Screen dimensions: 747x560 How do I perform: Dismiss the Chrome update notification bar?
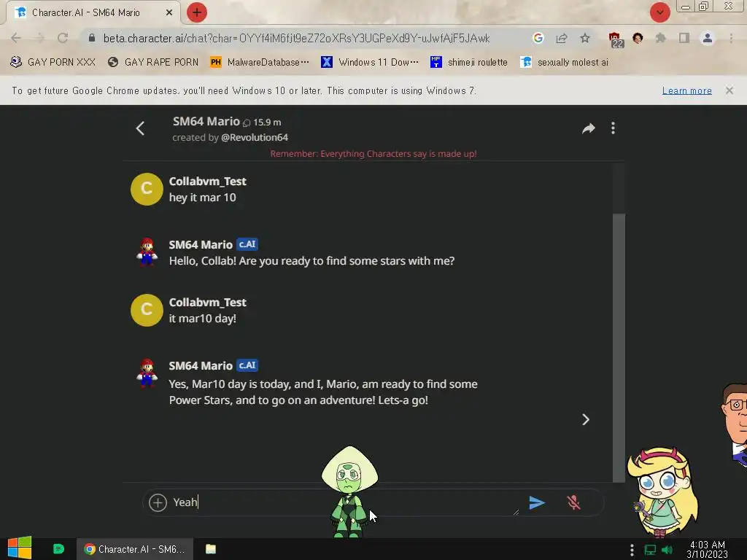coord(729,90)
